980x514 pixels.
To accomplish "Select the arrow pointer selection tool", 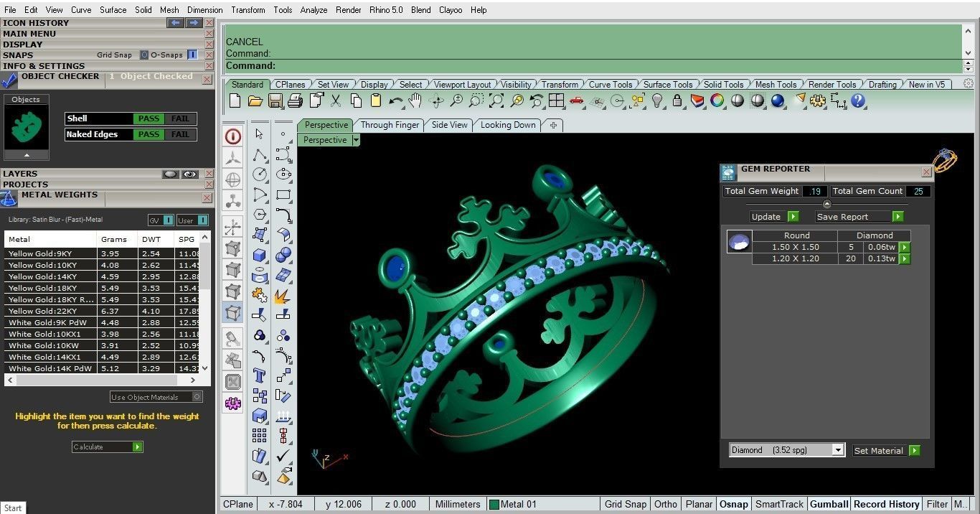I will coord(259,134).
